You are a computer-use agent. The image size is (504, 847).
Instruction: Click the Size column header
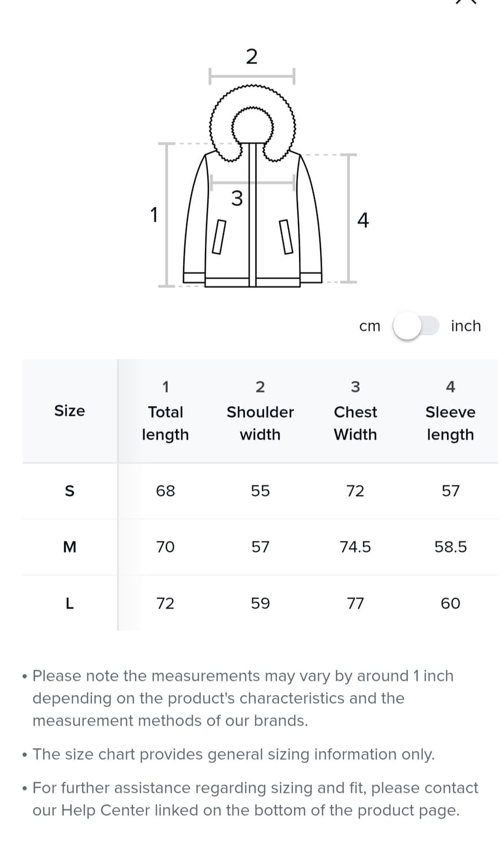[x=69, y=411]
